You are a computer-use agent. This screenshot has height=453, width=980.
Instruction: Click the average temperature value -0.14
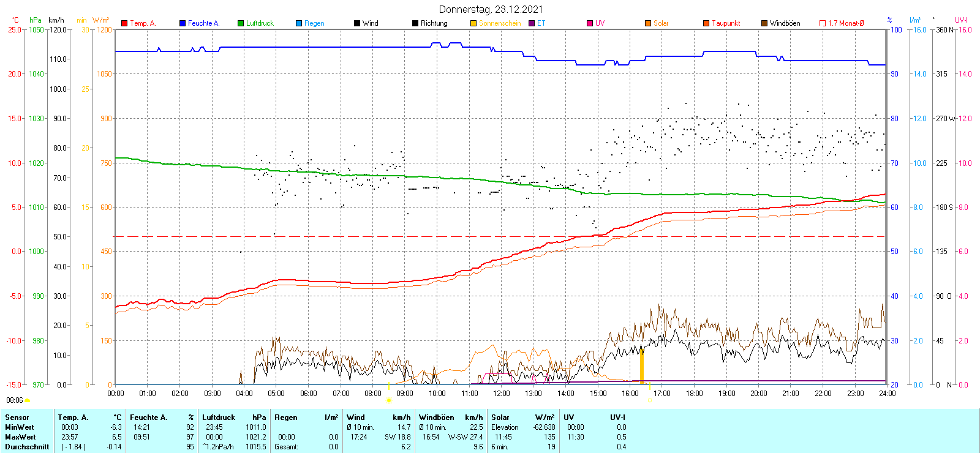click(x=114, y=447)
